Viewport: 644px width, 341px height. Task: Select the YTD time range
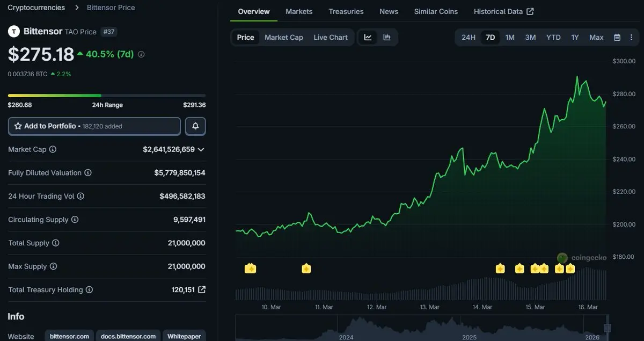click(553, 37)
